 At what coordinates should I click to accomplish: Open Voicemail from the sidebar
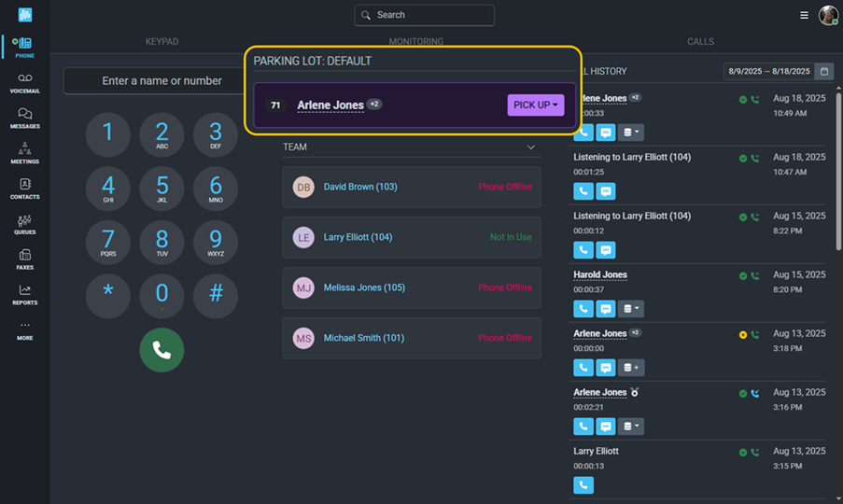point(24,83)
